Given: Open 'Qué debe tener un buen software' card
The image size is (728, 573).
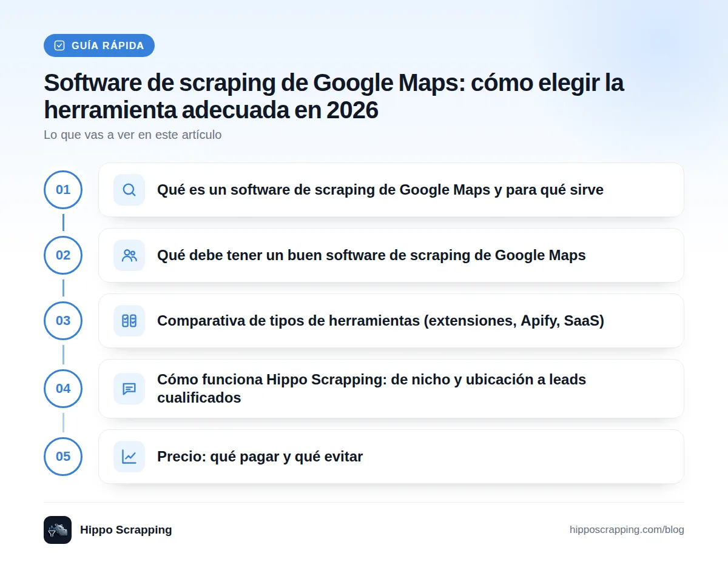Looking at the screenshot, I should tap(391, 255).
